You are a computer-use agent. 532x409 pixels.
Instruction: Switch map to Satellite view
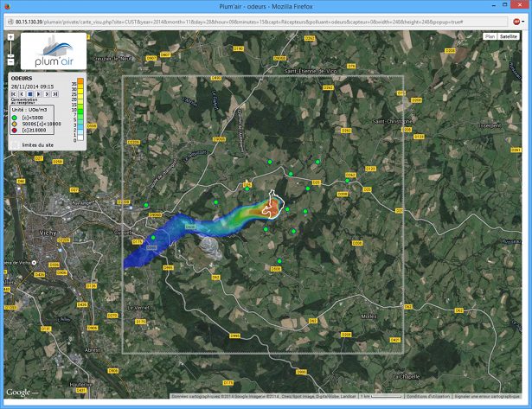(x=509, y=36)
